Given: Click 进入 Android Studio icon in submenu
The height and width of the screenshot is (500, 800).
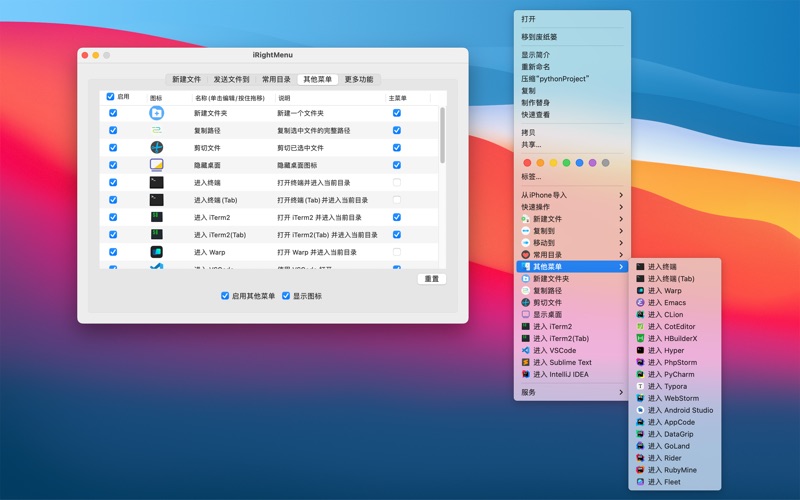Looking at the screenshot, I should 640,410.
